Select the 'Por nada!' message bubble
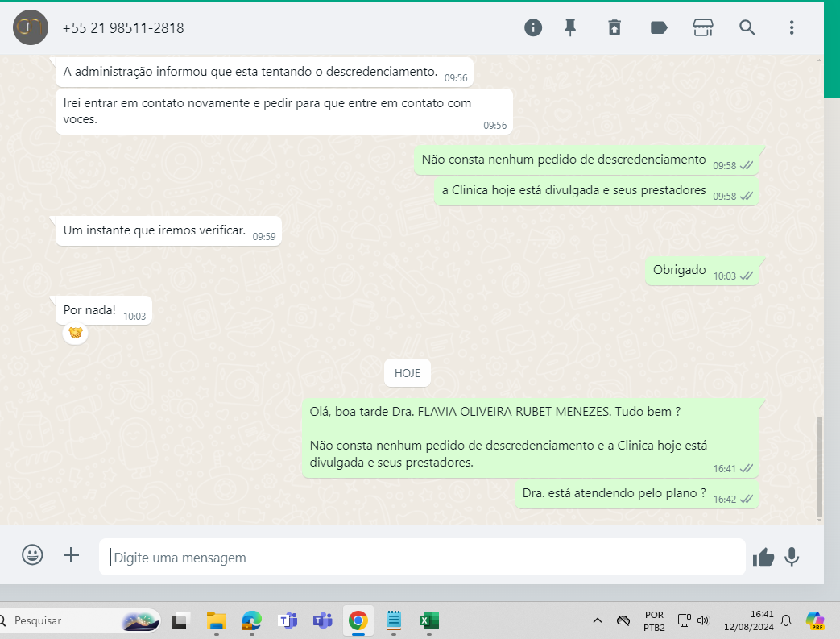The width and height of the screenshot is (840, 639). point(104,310)
